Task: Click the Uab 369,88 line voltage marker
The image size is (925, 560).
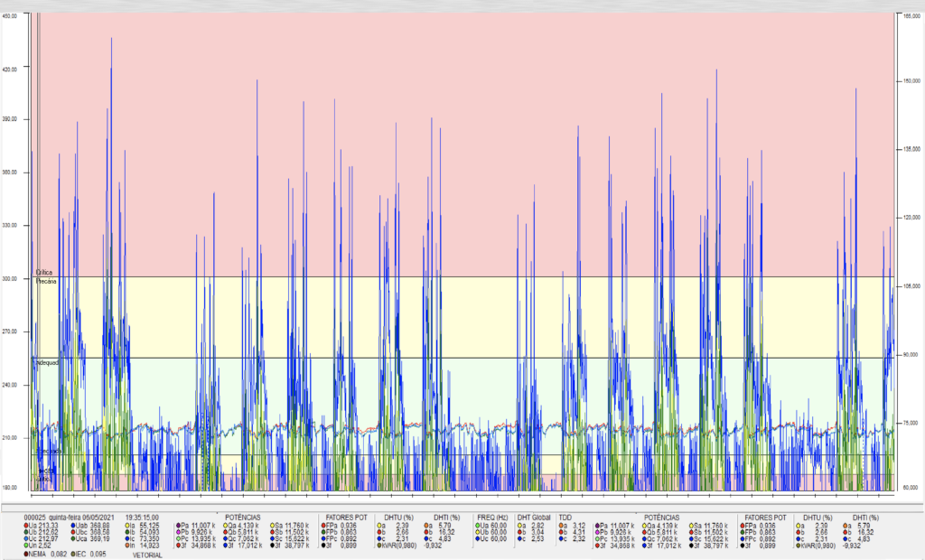Action: (x=73, y=525)
